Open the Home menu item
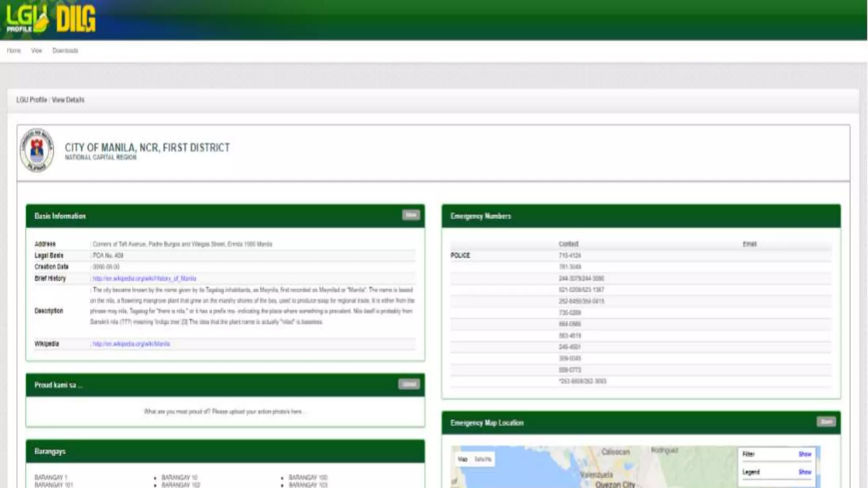This screenshot has width=868, height=488. (14, 51)
